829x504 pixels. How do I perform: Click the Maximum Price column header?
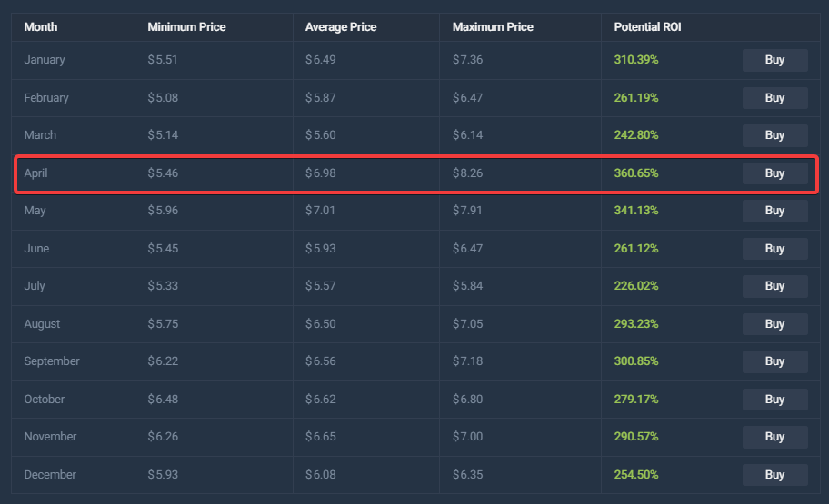(x=492, y=26)
